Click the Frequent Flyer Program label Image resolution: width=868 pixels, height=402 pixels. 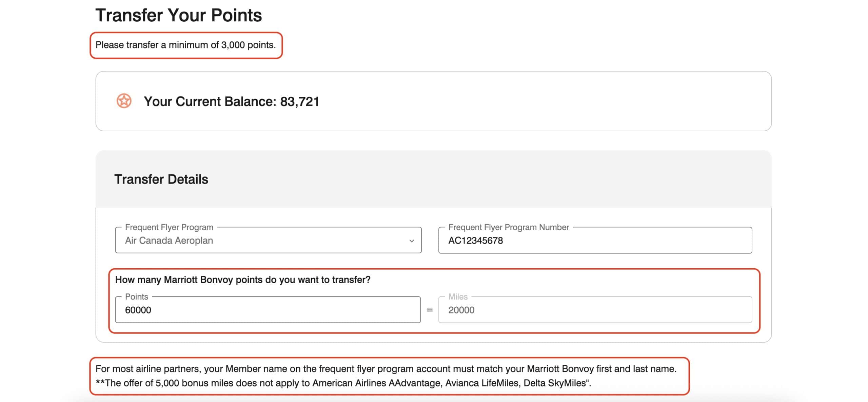coord(169,227)
